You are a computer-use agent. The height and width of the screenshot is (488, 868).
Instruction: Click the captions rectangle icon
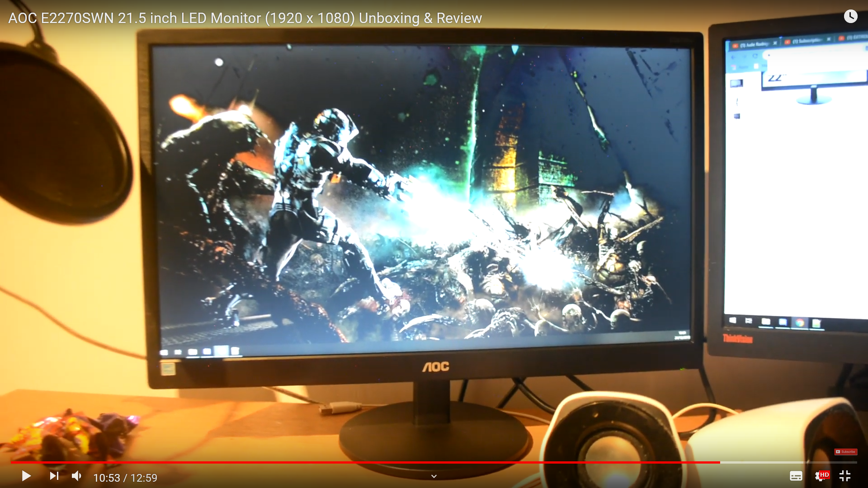[796, 476]
